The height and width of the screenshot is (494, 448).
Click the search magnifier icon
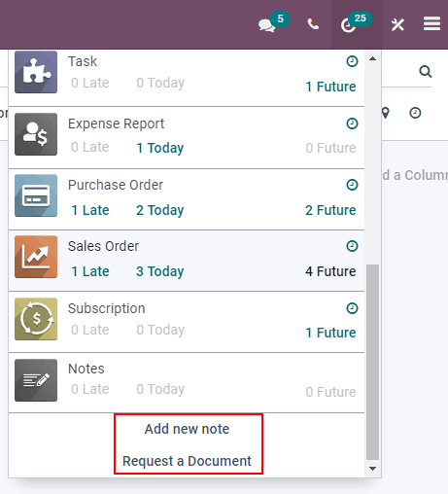426,71
